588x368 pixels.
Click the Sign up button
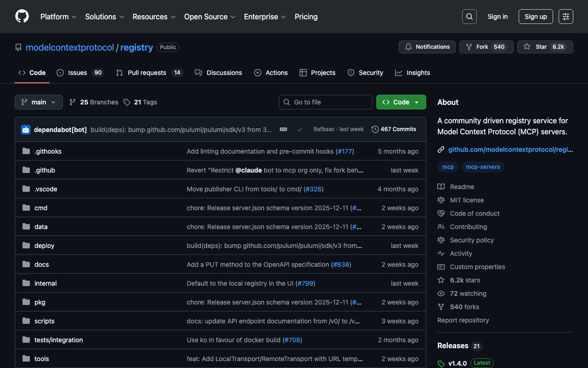pyautogui.click(x=536, y=17)
